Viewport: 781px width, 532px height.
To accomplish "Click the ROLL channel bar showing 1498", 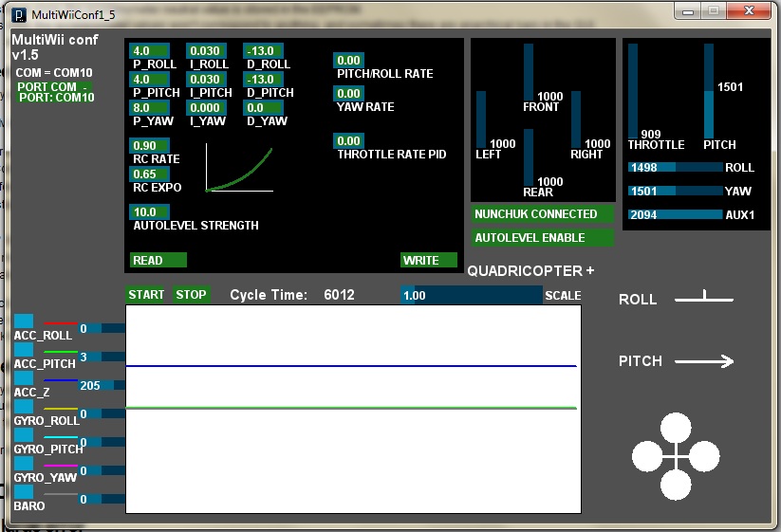I will pyautogui.click(x=676, y=167).
